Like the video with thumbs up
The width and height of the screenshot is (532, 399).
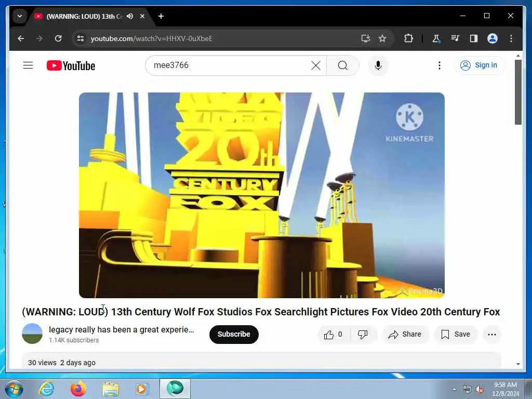333,335
